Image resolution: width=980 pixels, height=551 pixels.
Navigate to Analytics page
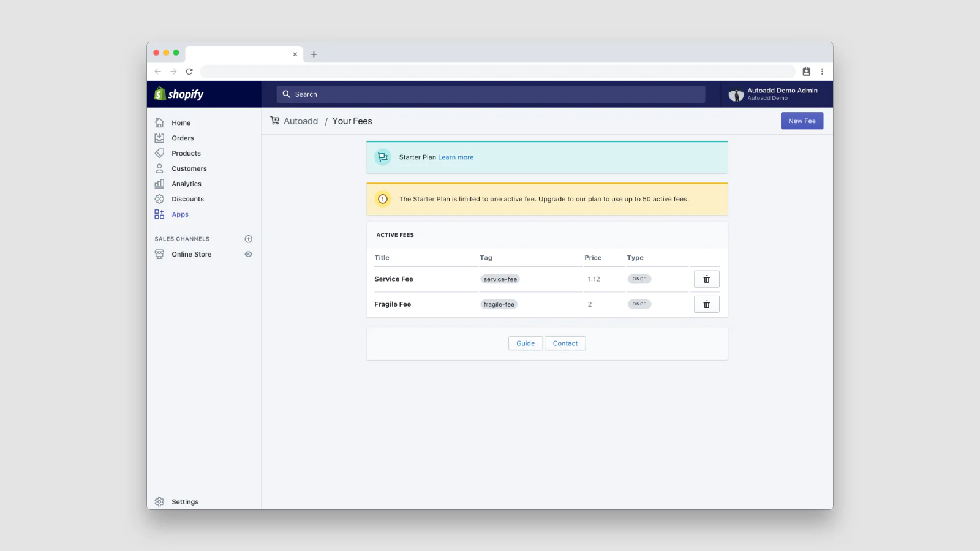[x=186, y=184]
